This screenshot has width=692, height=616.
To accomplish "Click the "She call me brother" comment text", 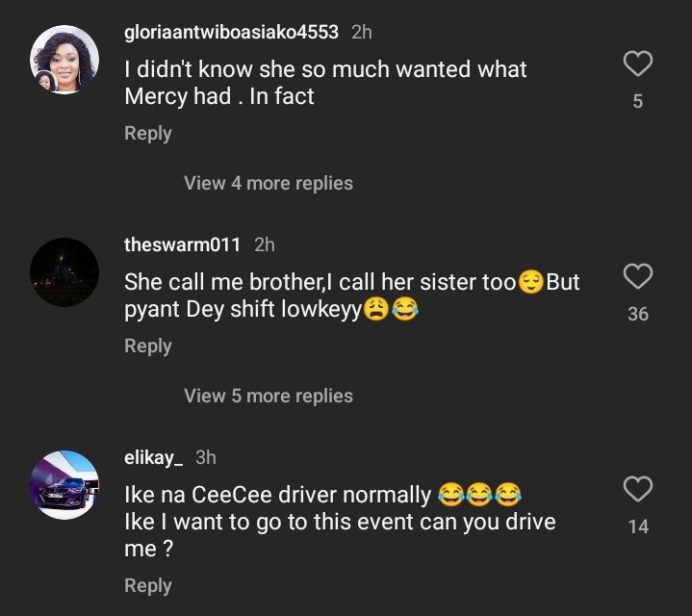I will click(351, 295).
